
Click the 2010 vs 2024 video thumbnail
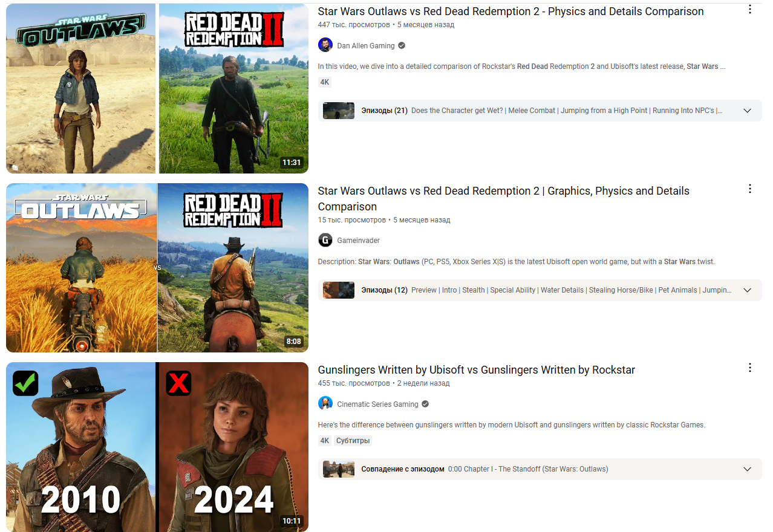click(x=157, y=447)
